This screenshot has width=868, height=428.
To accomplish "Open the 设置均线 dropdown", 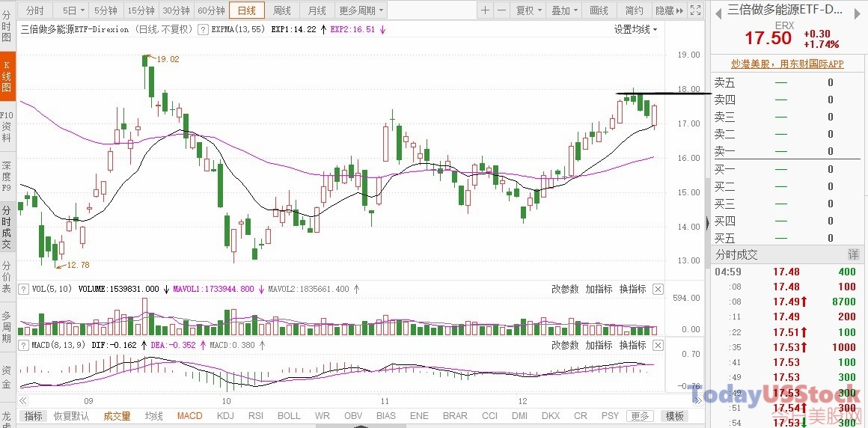I will point(635,29).
